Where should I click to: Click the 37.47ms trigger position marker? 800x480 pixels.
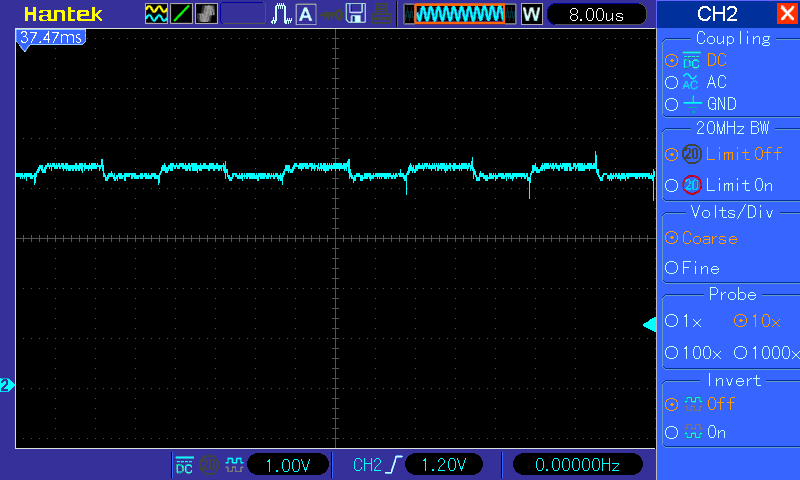(x=51, y=39)
